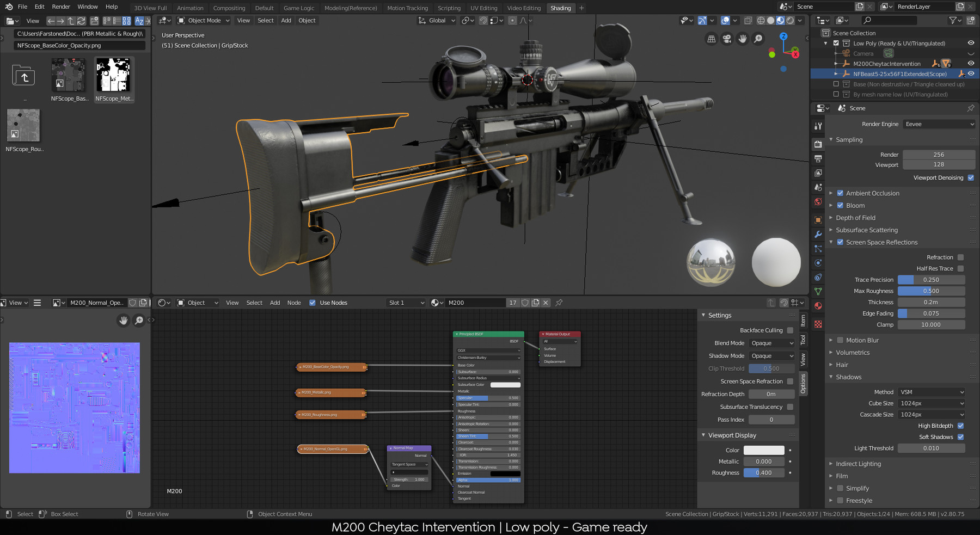
Task: Adjust Max Roughness slider
Action: [931, 291]
